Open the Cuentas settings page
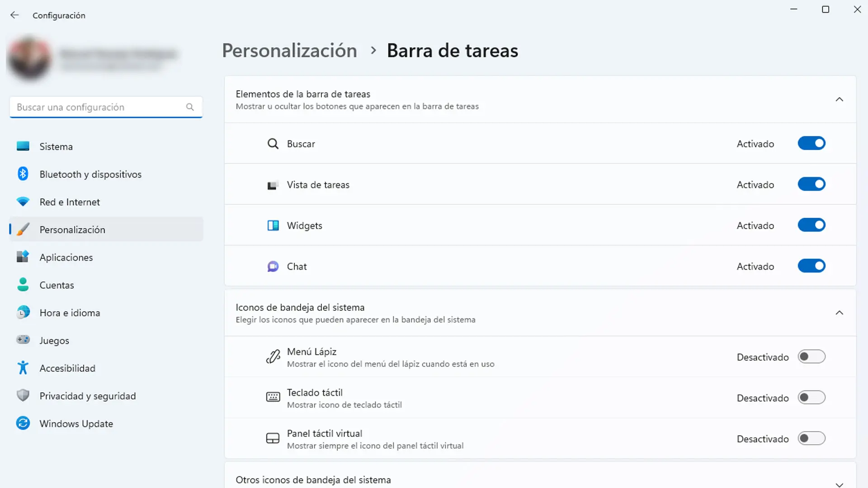This screenshot has height=488, width=868. click(x=57, y=285)
